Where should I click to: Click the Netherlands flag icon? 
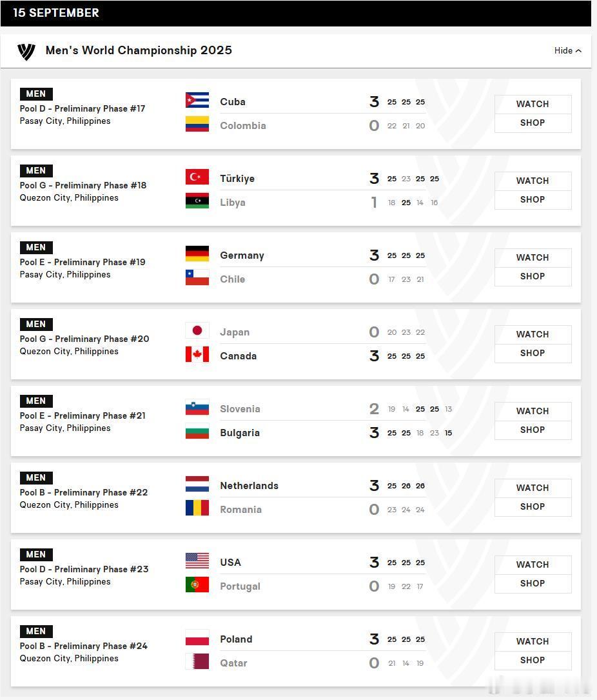197,484
